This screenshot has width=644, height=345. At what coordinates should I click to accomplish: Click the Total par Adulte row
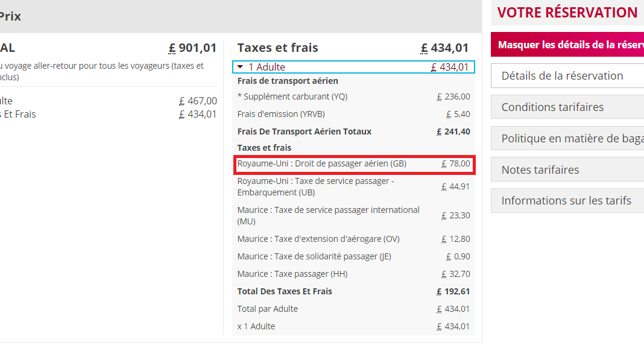tap(268, 309)
